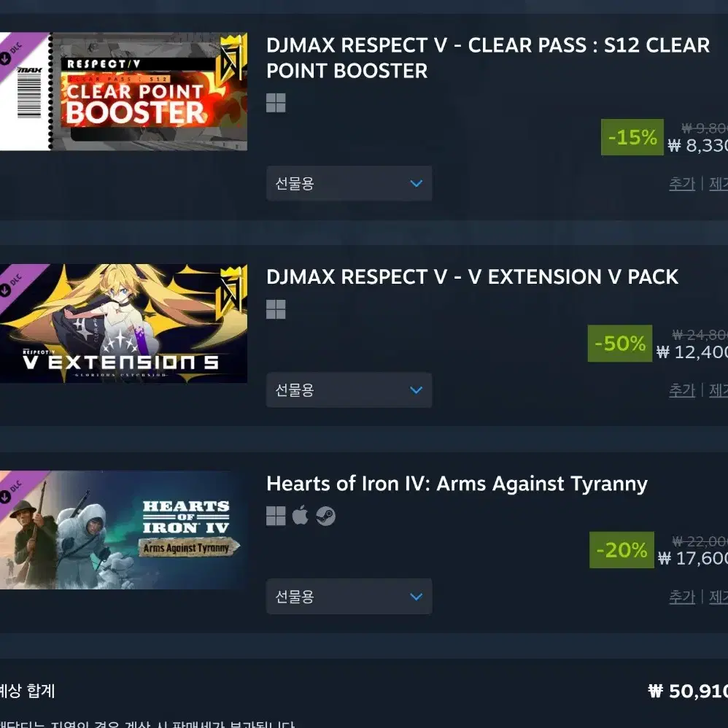The width and height of the screenshot is (728, 728).
Task: Click SteamOS icon under Hearts of Iron IV
Action: click(x=325, y=516)
